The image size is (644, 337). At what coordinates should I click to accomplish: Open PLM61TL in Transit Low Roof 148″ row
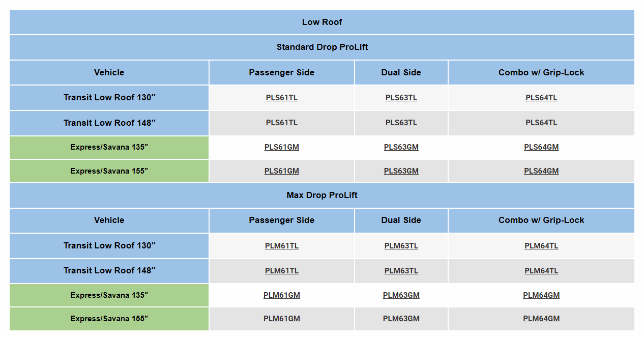pyautogui.click(x=281, y=271)
